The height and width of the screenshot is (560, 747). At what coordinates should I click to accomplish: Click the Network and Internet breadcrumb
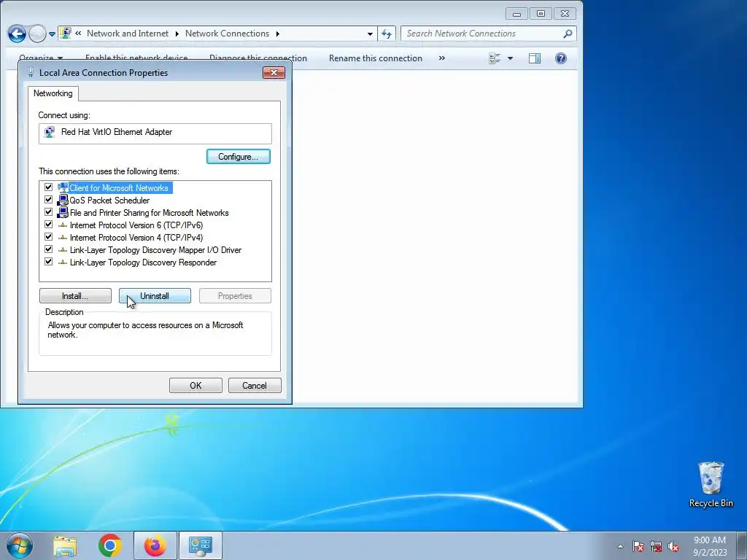tap(127, 34)
